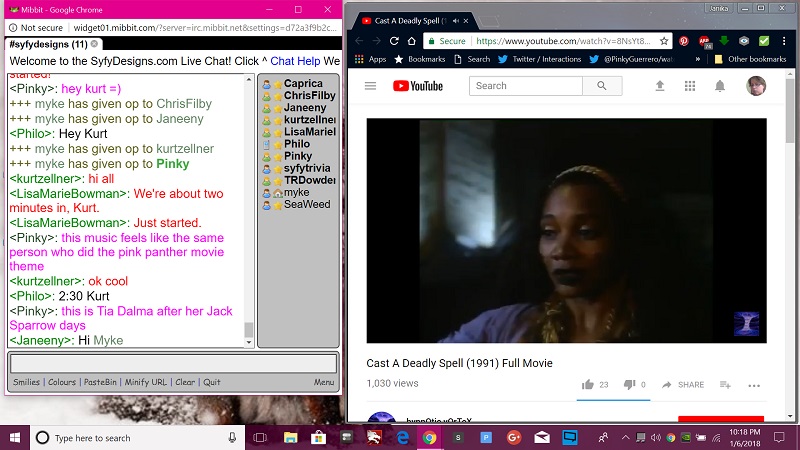The height and width of the screenshot is (450, 800).
Task: Open YouTube hamburger guide menu
Action: pos(370,86)
